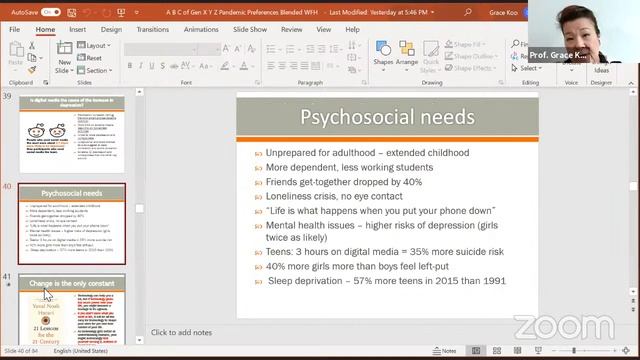Align text left icon
The height and width of the screenshot is (360, 640).
[x=271, y=66]
